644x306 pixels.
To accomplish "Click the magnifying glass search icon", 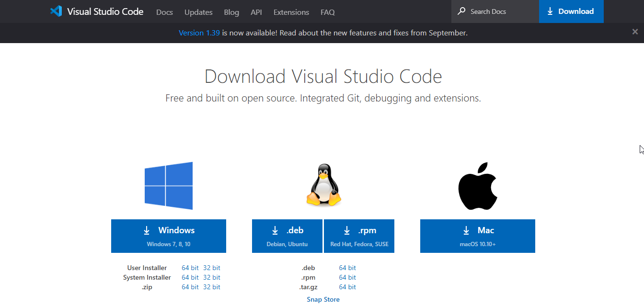I will [461, 11].
